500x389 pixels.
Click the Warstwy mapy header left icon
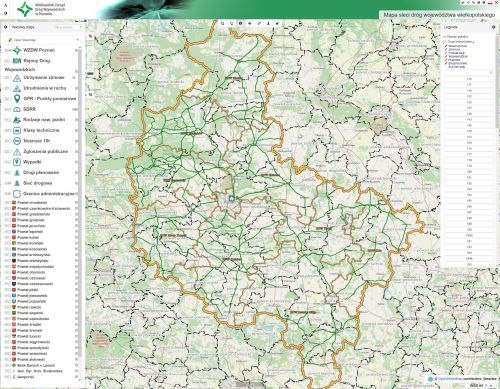coord(6,27)
